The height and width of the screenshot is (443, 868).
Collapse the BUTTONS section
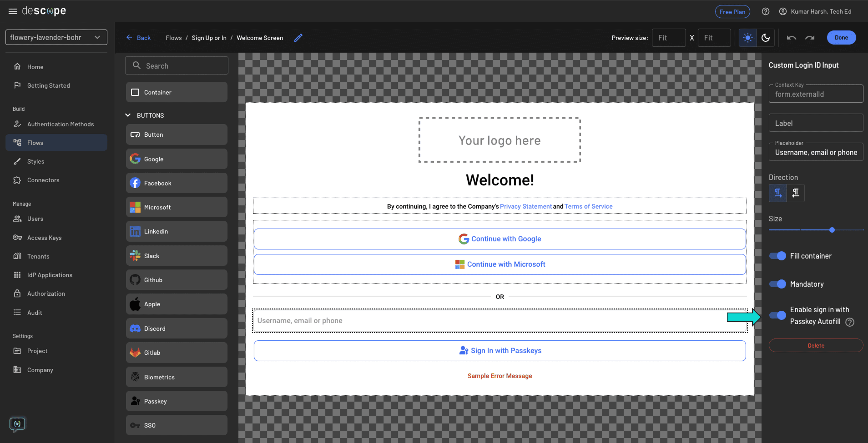128,115
